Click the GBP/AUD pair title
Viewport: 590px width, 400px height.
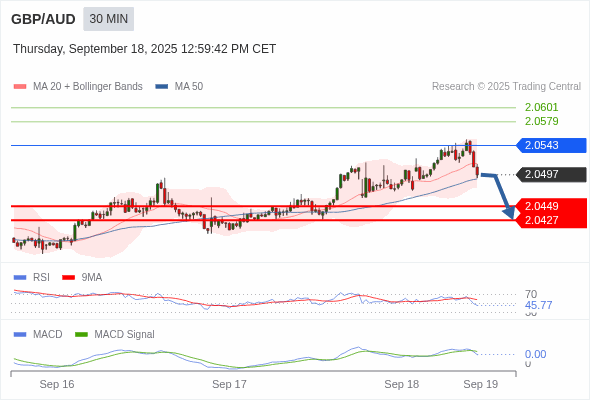(43, 19)
